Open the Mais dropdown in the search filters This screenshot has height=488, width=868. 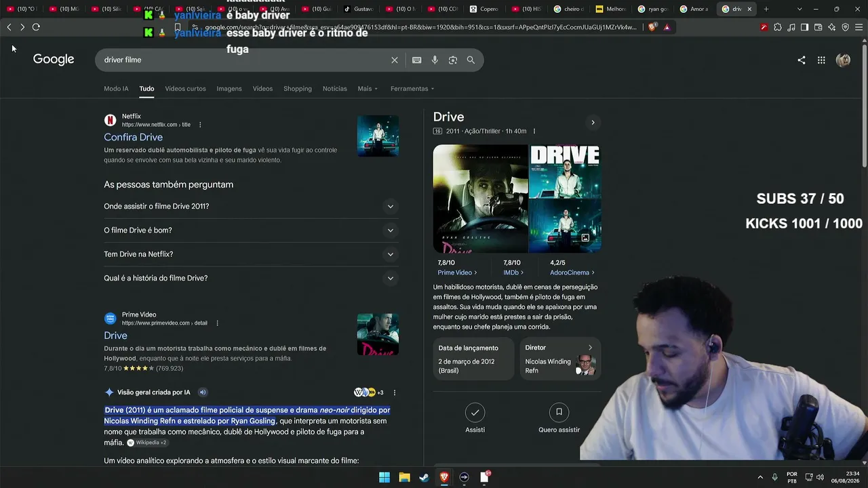click(368, 89)
